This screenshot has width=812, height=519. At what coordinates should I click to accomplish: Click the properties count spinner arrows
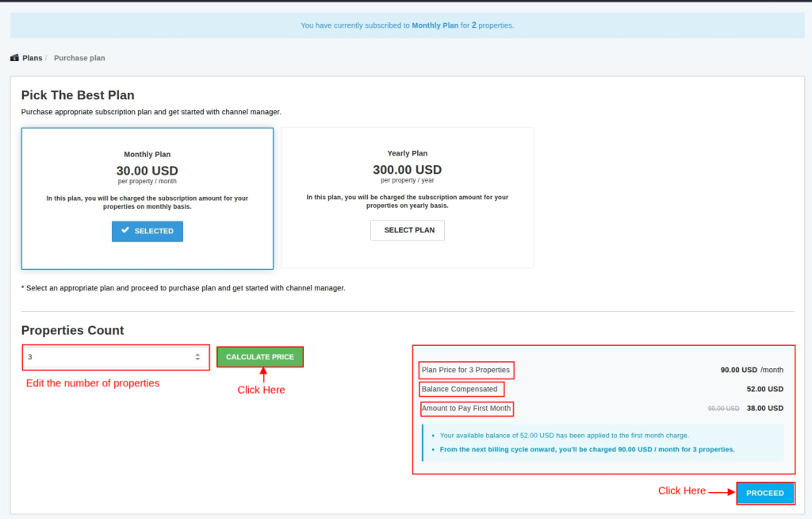pos(197,357)
